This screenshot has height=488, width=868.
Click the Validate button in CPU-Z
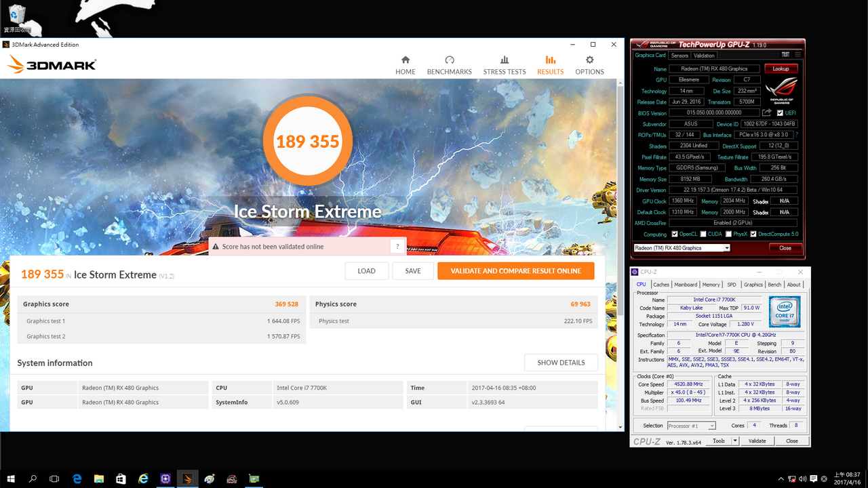pos(757,441)
